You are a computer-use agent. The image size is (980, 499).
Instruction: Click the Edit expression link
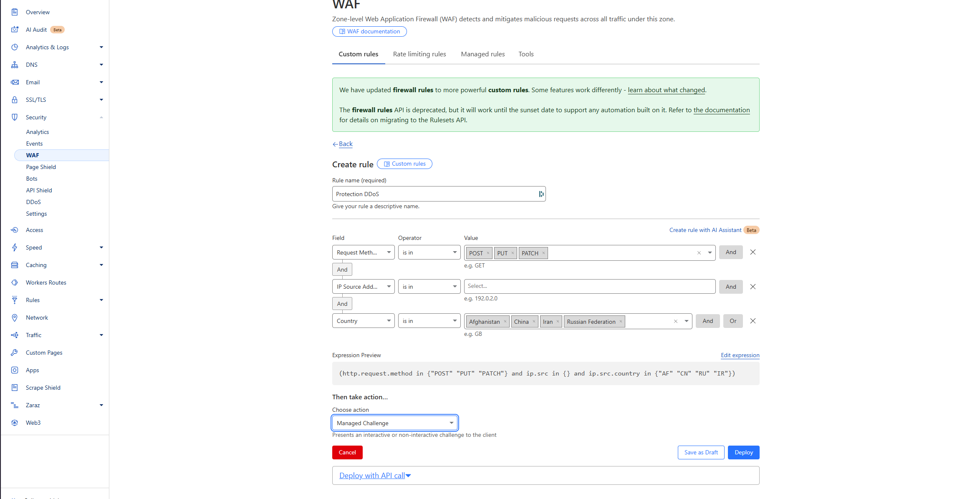[x=740, y=355]
